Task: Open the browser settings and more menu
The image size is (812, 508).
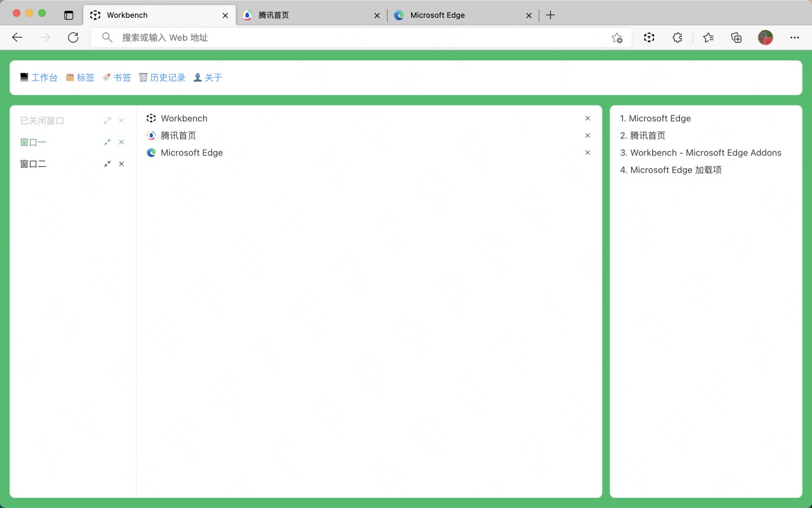Action: (x=794, y=37)
